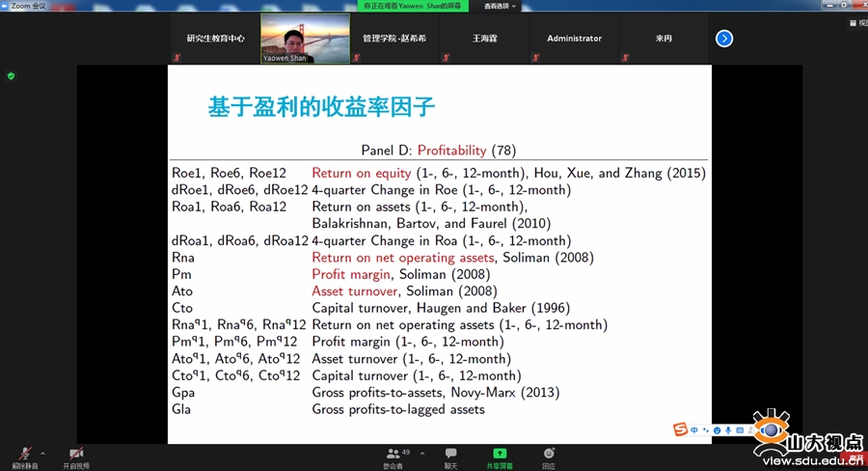Turn on video with 开启视频
Image resolution: width=868 pixels, height=471 pixels.
pyautogui.click(x=76, y=455)
